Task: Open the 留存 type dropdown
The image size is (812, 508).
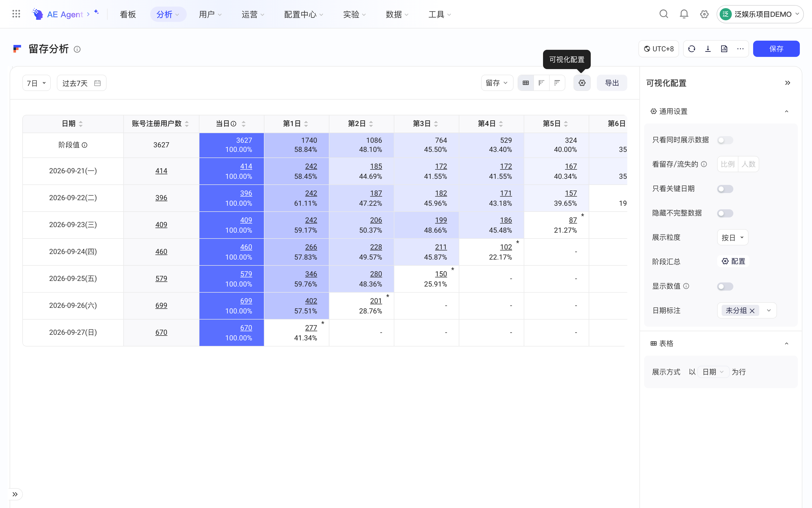Action: (497, 83)
